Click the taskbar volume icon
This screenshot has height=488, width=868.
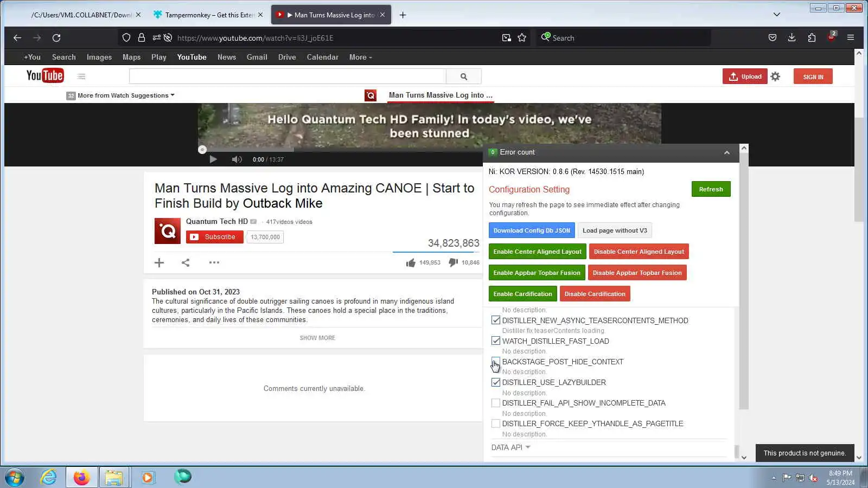click(x=813, y=478)
